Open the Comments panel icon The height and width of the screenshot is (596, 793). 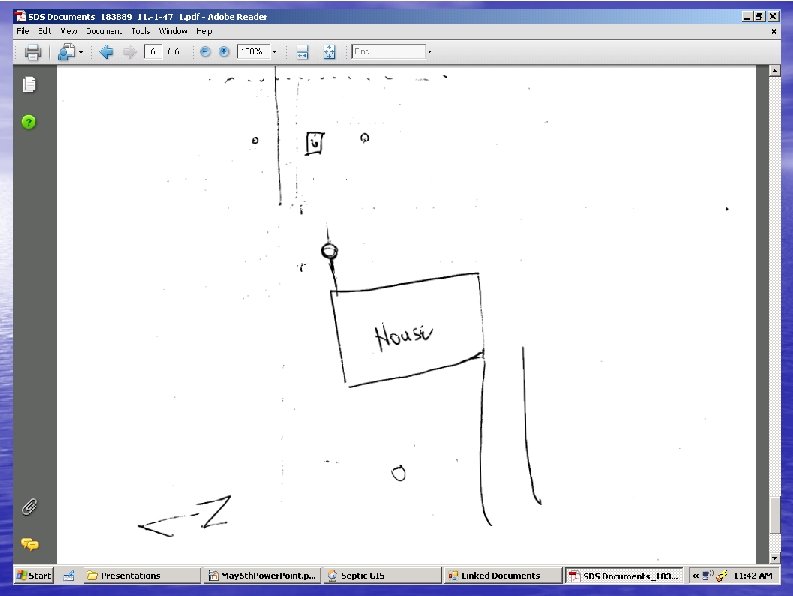point(29,544)
